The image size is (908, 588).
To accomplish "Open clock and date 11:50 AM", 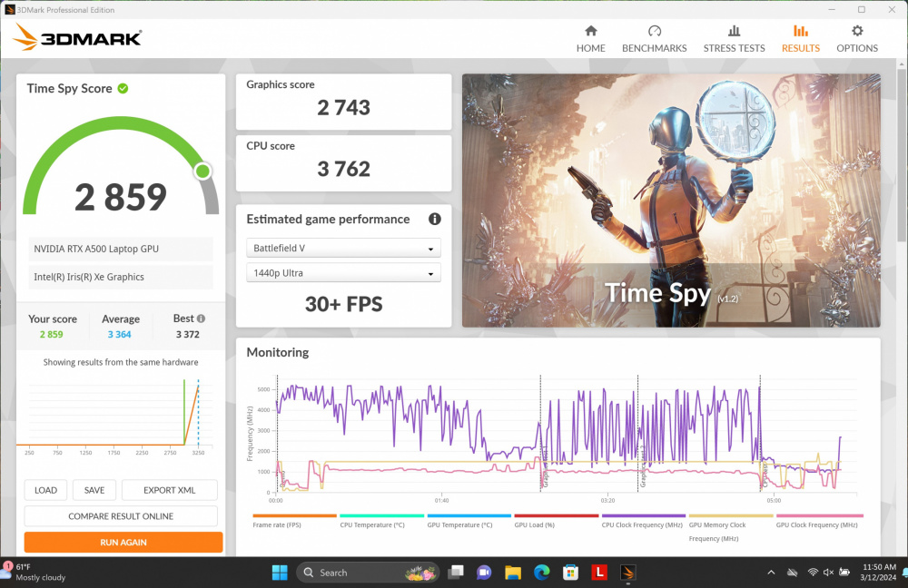I will (x=878, y=572).
